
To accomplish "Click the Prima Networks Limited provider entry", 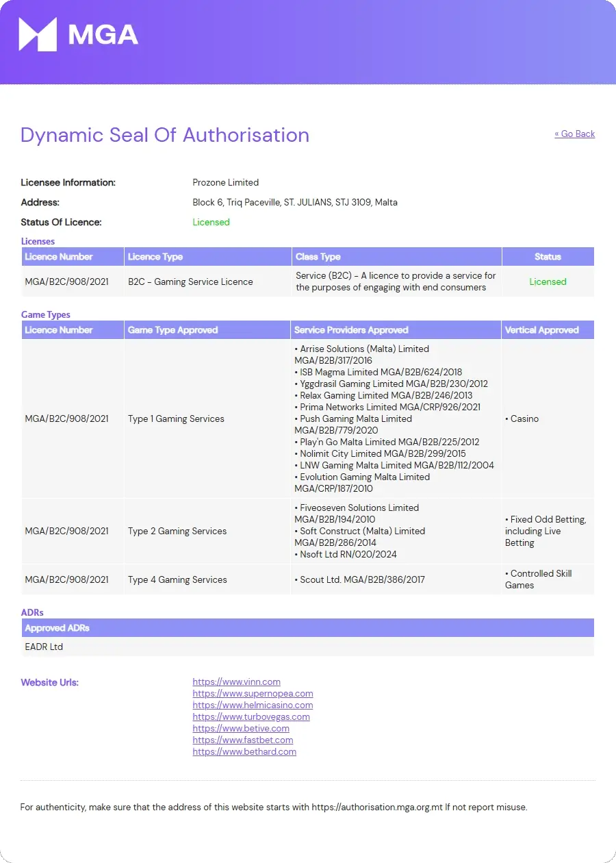I will point(387,407).
